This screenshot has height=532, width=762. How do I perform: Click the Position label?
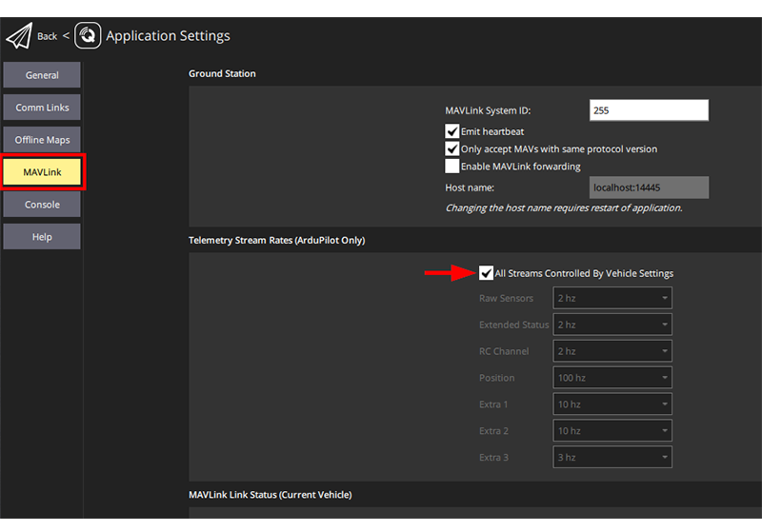tap(496, 378)
